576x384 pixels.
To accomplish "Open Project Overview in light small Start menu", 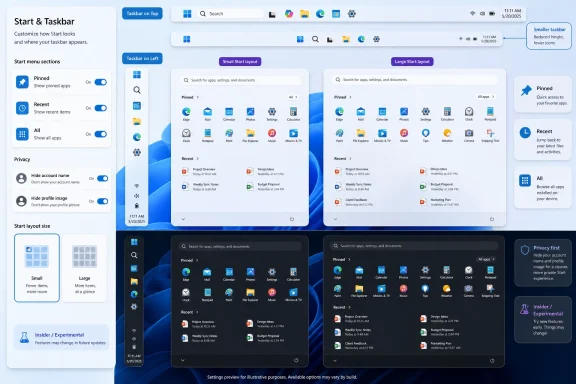I will coord(200,171).
